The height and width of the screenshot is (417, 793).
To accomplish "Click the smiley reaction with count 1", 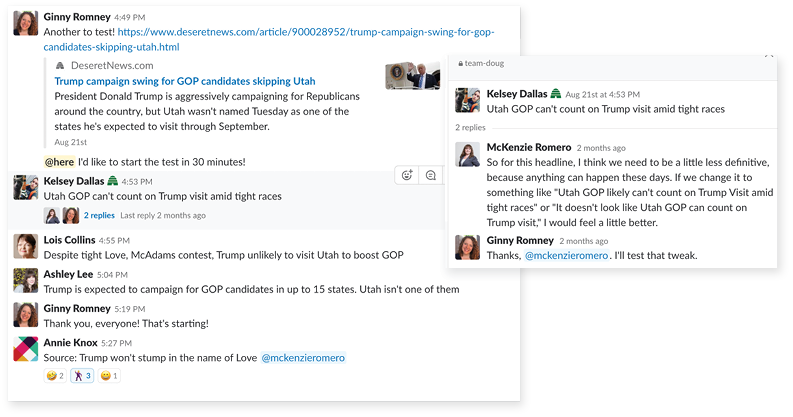I will [109, 376].
